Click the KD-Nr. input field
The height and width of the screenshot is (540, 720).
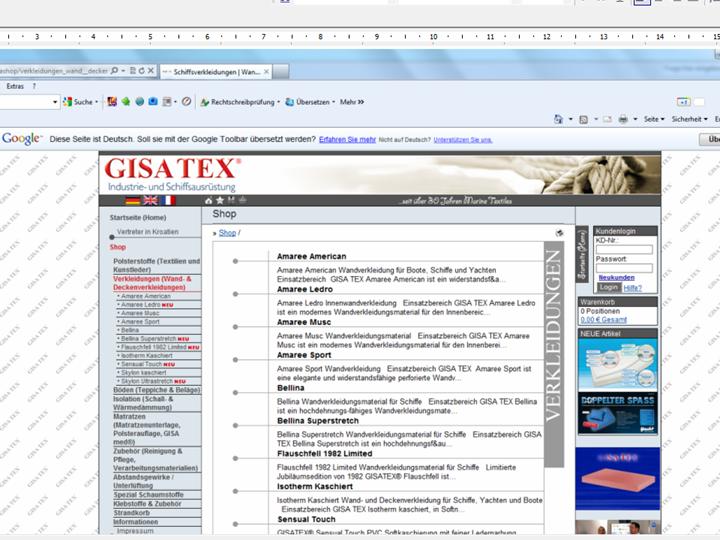pos(624,249)
